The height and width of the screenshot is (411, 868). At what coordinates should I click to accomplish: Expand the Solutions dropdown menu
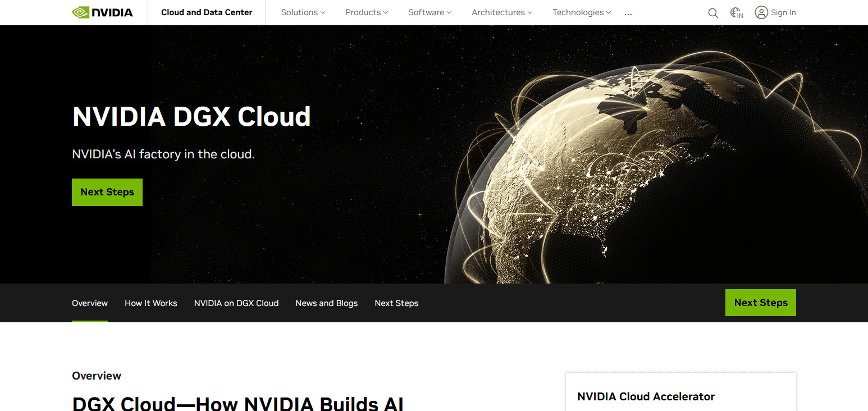tap(303, 12)
